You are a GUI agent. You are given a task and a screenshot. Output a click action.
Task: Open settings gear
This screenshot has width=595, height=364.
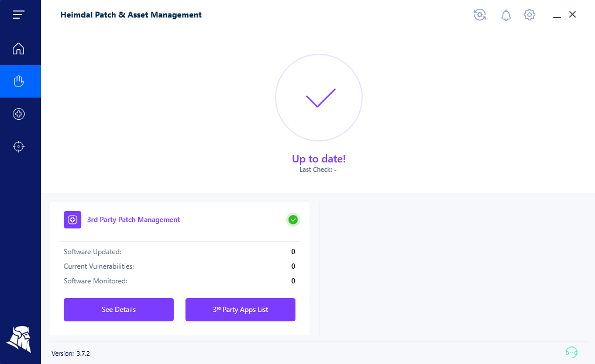pos(529,15)
